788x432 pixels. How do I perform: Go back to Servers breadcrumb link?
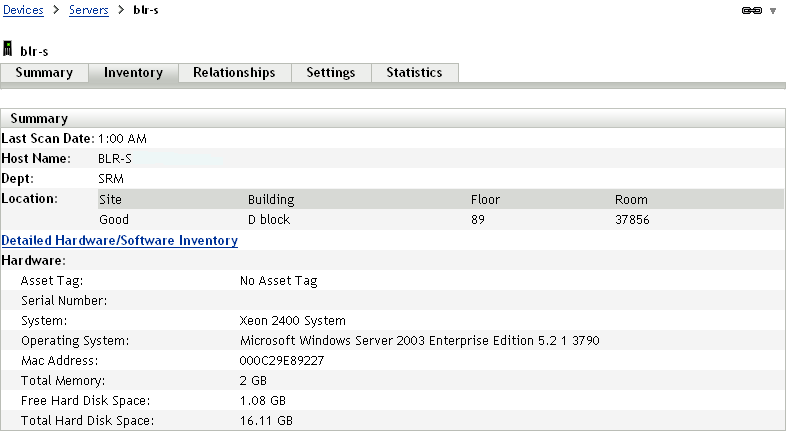89,10
